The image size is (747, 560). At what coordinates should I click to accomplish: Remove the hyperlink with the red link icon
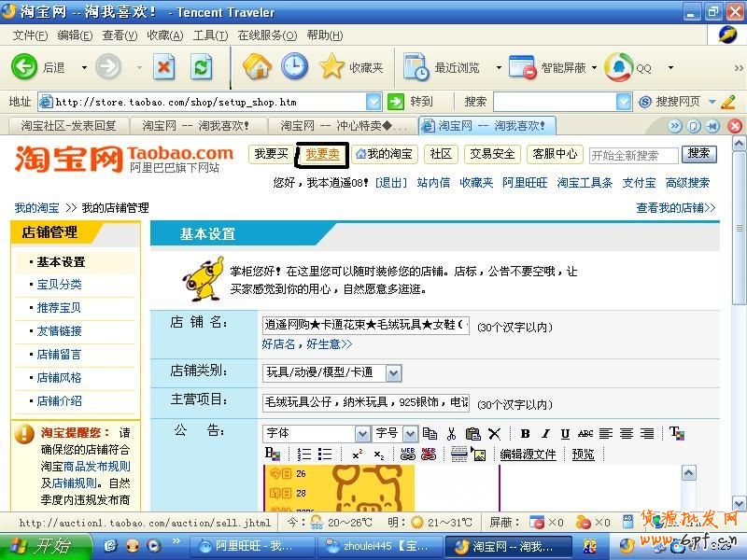(x=429, y=454)
